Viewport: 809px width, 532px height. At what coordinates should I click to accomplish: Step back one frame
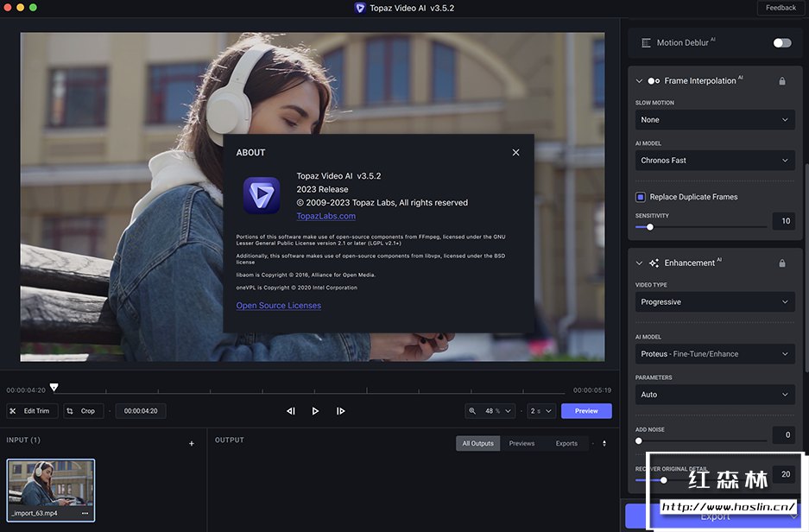click(291, 411)
